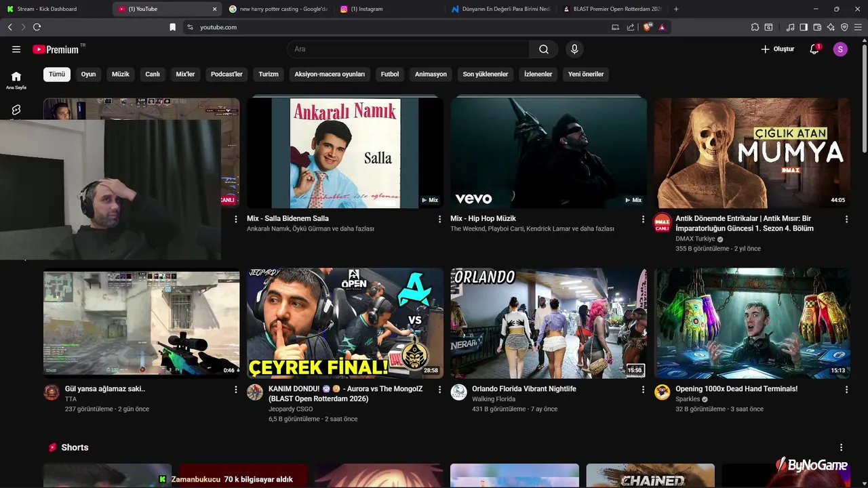The width and height of the screenshot is (868, 488).
Task: Open the Brave playlist music note icon
Action: coord(790,27)
